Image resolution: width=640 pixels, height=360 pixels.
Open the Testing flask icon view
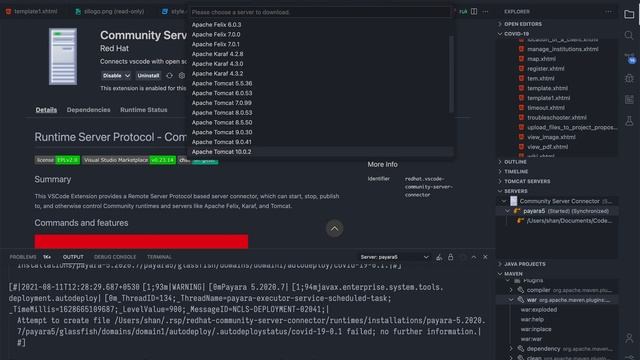[x=629, y=121]
